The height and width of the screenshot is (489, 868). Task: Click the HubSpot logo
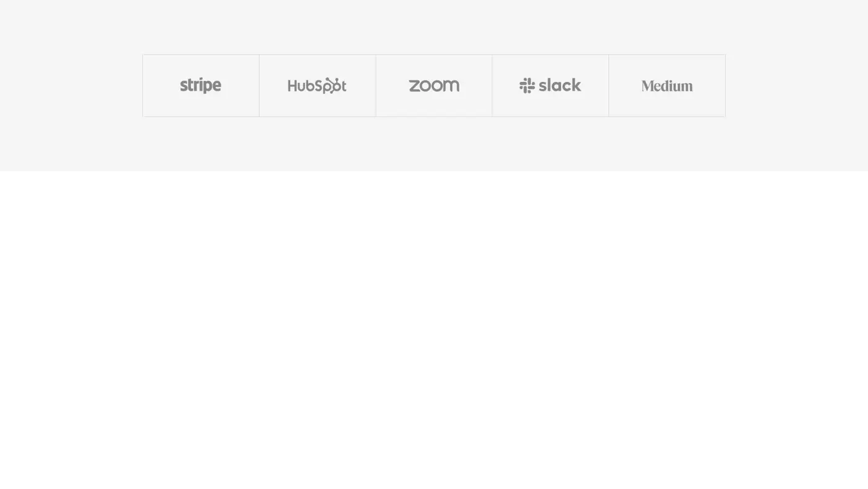pyautogui.click(x=317, y=86)
